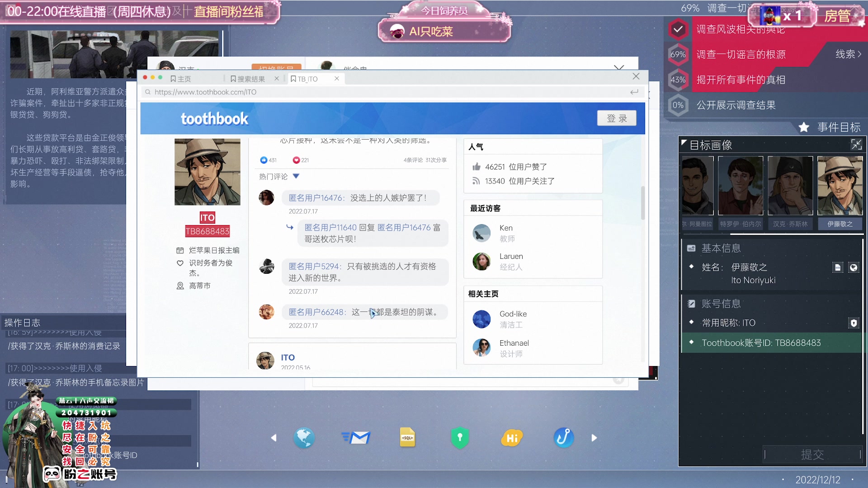This screenshot has height=488, width=868.
Task: Open the orange Hi chat app
Action: [512, 437]
